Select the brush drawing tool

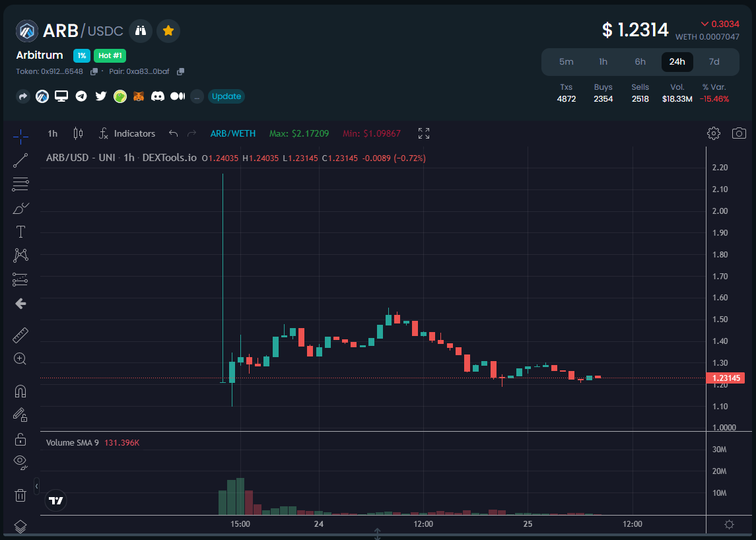(20, 209)
